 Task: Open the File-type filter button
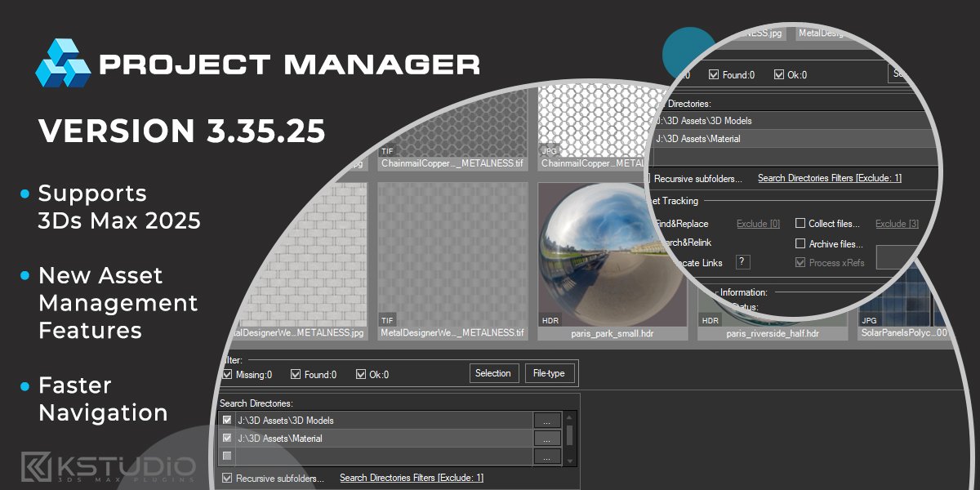click(550, 373)
